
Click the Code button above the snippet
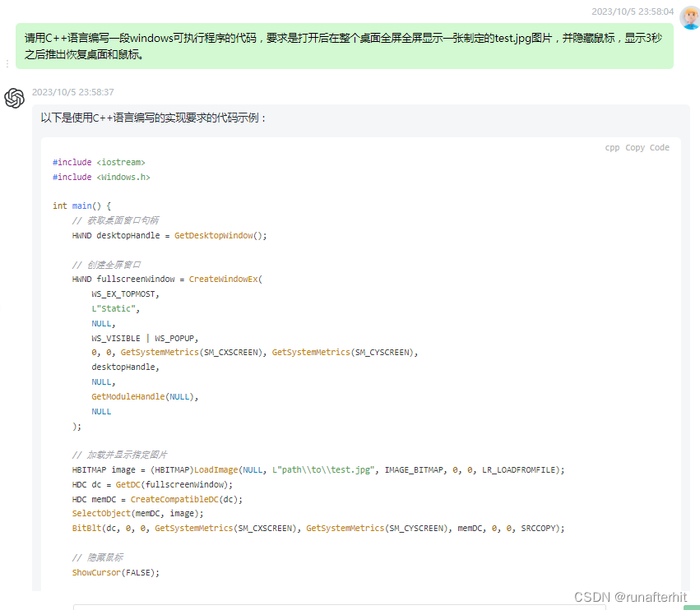point(659,147)
